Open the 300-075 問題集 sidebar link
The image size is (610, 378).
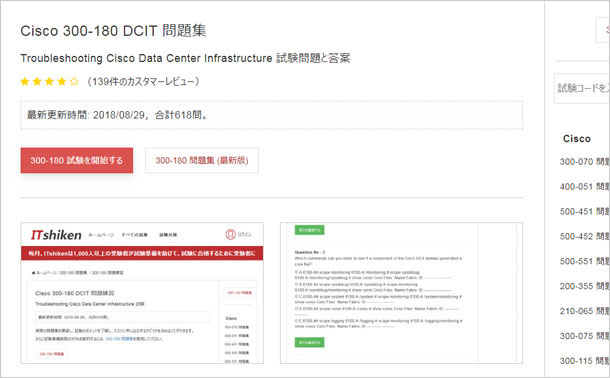tap(585, 336)
